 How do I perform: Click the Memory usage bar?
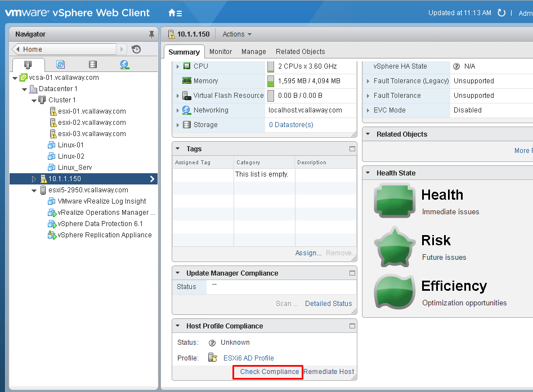tap(271, 81)
